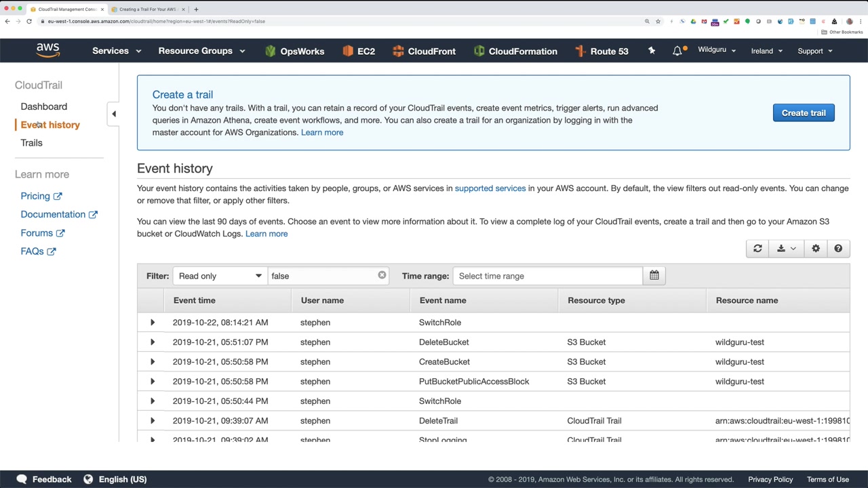Open the Read only filter dropdown

coord(220,276)
